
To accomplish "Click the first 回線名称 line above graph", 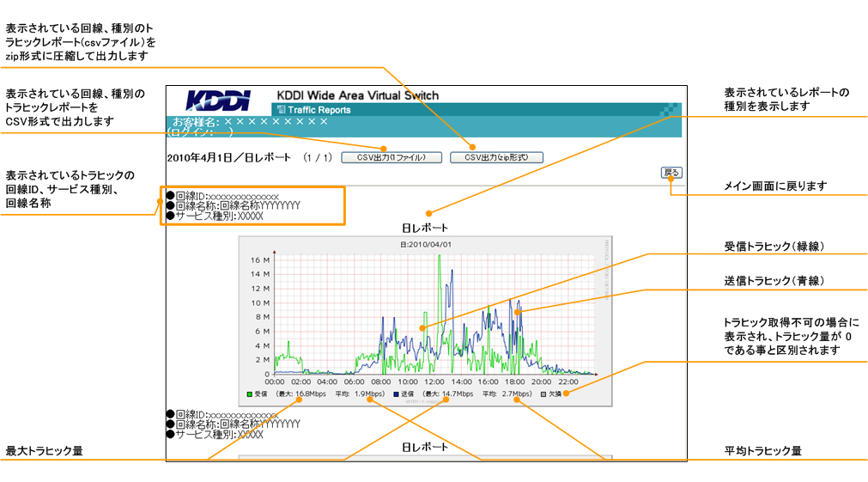I will (x=233, y=205).
